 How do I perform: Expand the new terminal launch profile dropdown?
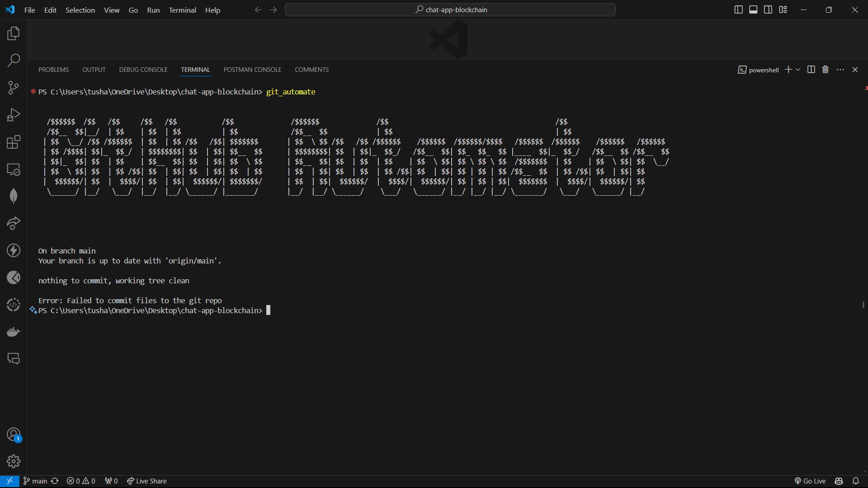tap(798, 70)
